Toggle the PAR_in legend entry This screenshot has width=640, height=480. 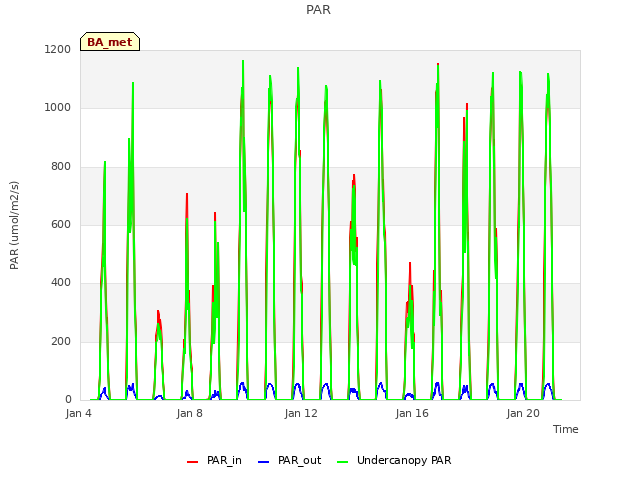[214, 460]
